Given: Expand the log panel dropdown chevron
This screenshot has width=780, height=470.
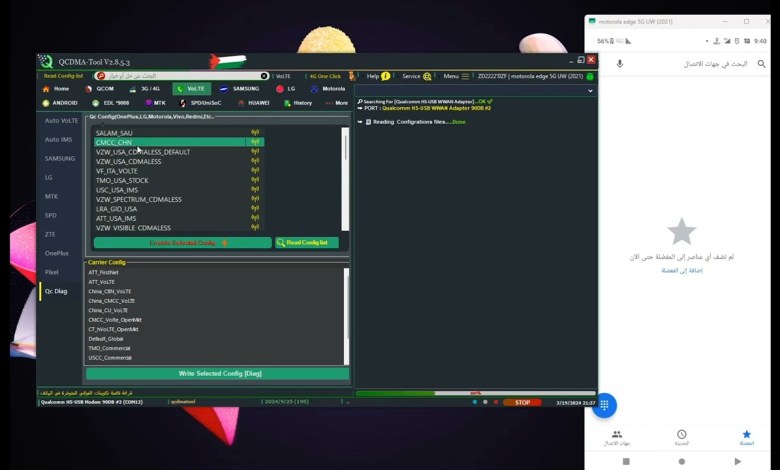Looking at the screenshot, I should [590, 91].
